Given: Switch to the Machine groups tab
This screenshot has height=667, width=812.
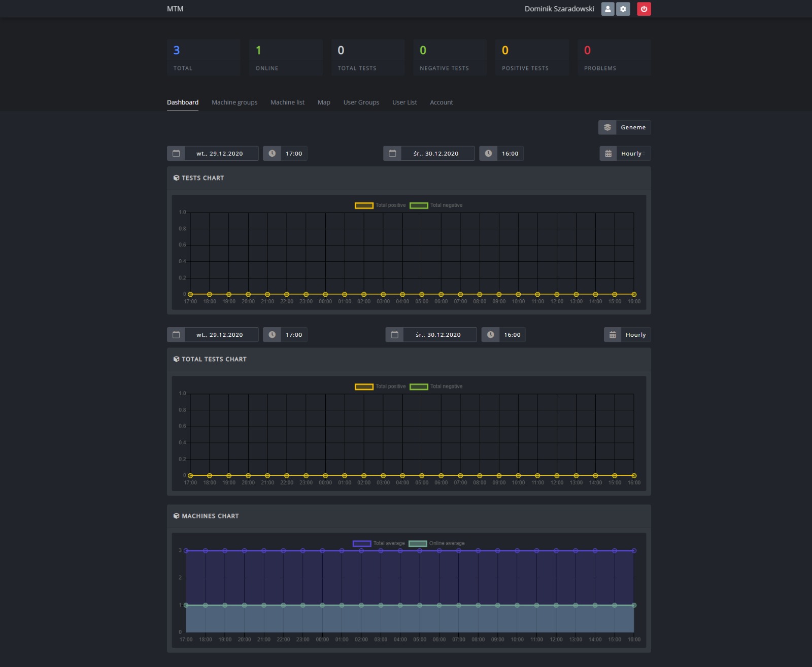Looking at the screenshot, I should tap(234, 102).
